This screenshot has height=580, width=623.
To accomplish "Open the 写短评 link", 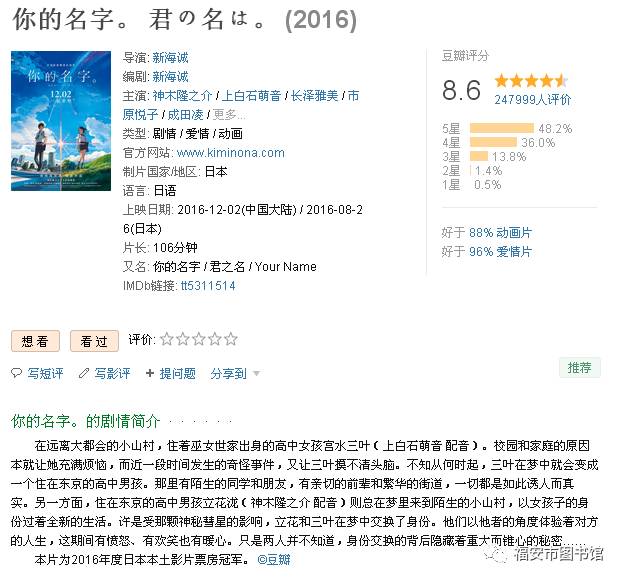I will click(x=45, y=373).
